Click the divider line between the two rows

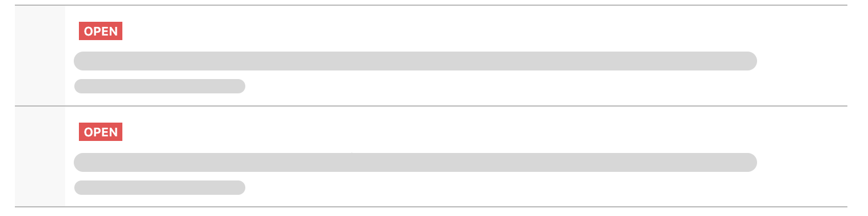click(x=431, y=106)
